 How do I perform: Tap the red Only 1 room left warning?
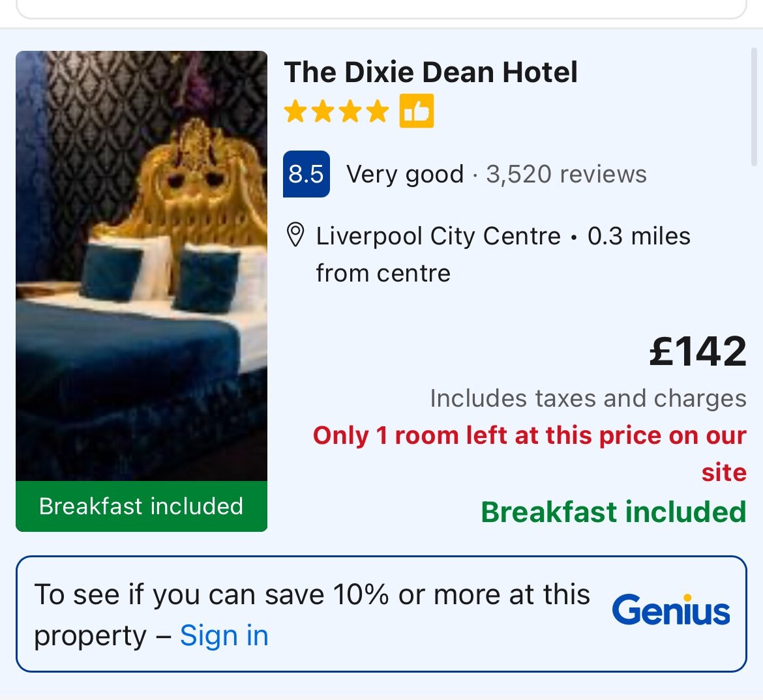[x=530, y=454]
